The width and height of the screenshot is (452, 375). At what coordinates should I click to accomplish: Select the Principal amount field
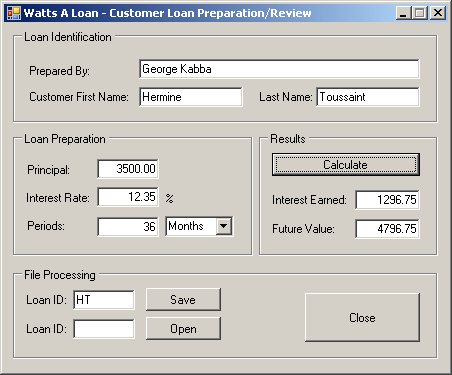128,169
